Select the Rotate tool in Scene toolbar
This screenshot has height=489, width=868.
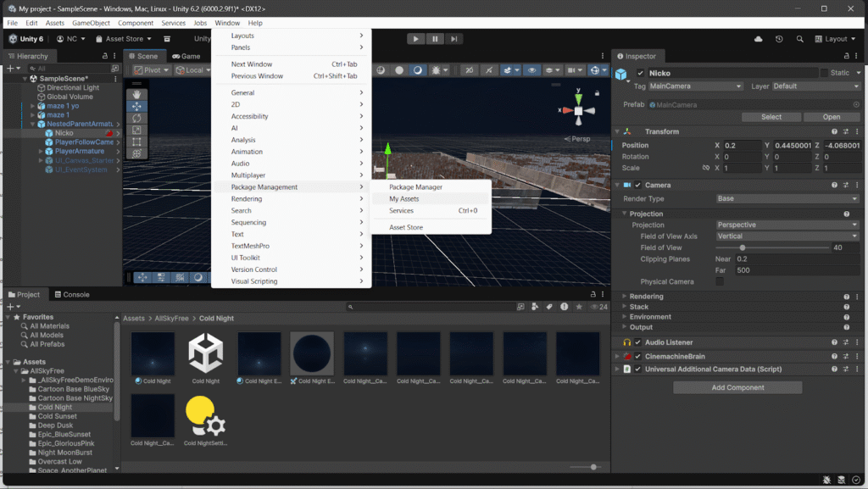point(136,118)
